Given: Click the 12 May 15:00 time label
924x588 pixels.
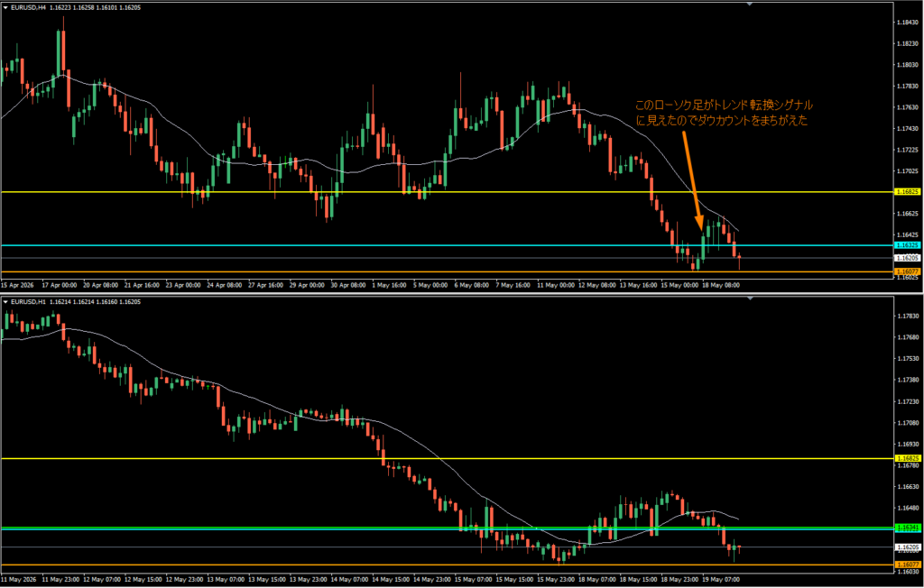Looking at the screenshot, I should pos(143,579).
